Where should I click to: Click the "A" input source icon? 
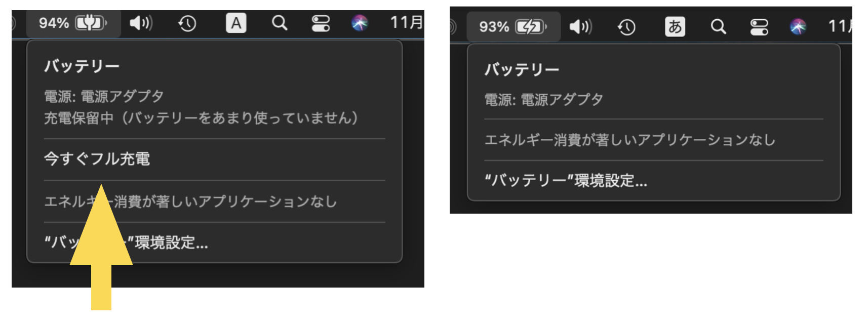(x=236, y=23)
